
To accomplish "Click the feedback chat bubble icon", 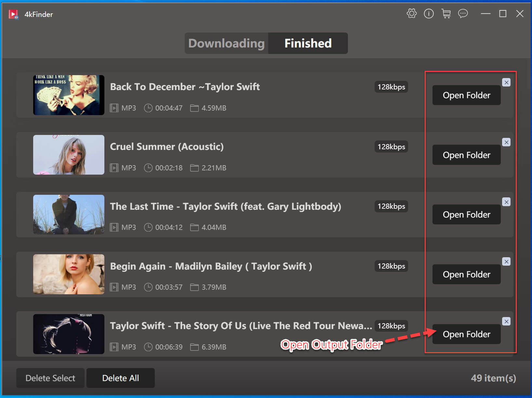I will click(x=463, y=14).
